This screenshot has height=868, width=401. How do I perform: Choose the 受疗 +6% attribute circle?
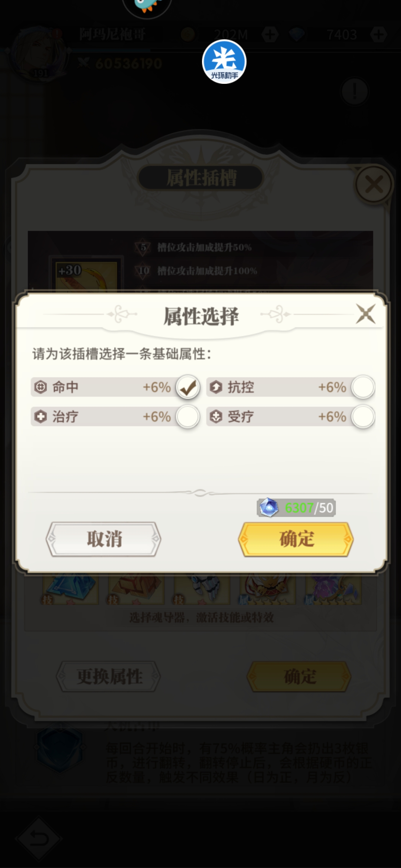(363, 417)
